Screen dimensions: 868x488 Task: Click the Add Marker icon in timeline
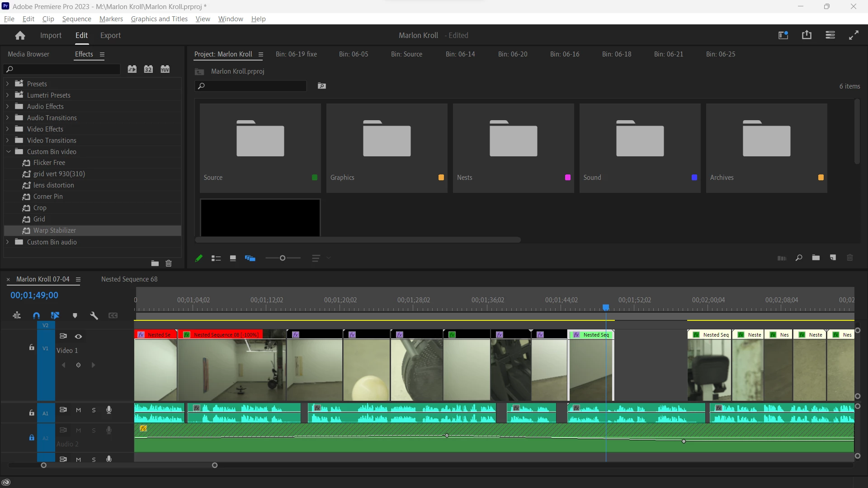75,315
